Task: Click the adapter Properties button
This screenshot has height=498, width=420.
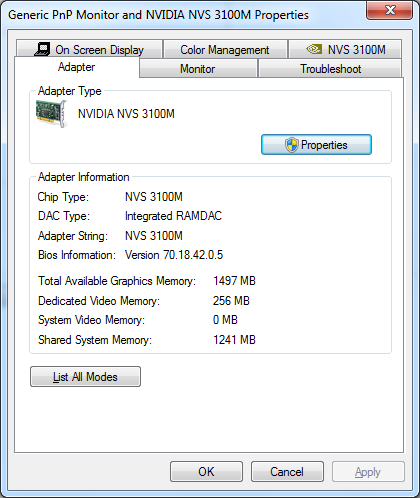Action: [x=316, y=145]
